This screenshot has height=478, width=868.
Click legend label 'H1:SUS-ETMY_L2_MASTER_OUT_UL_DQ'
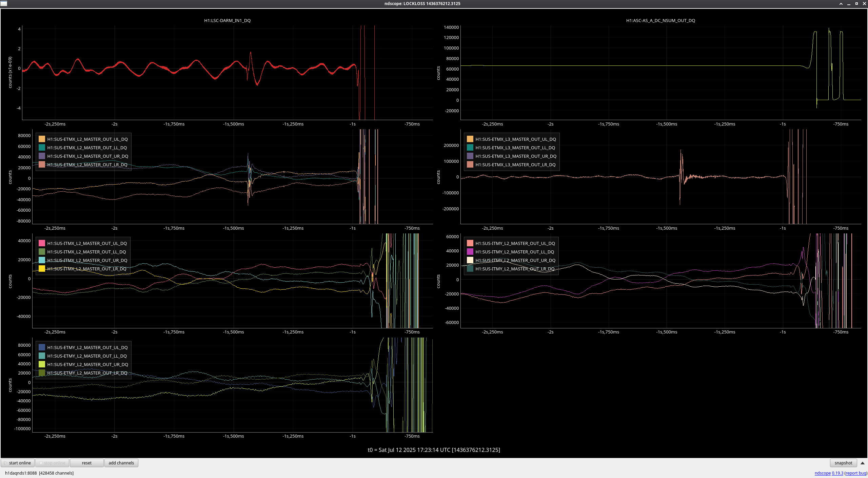(x=87, y=347)
